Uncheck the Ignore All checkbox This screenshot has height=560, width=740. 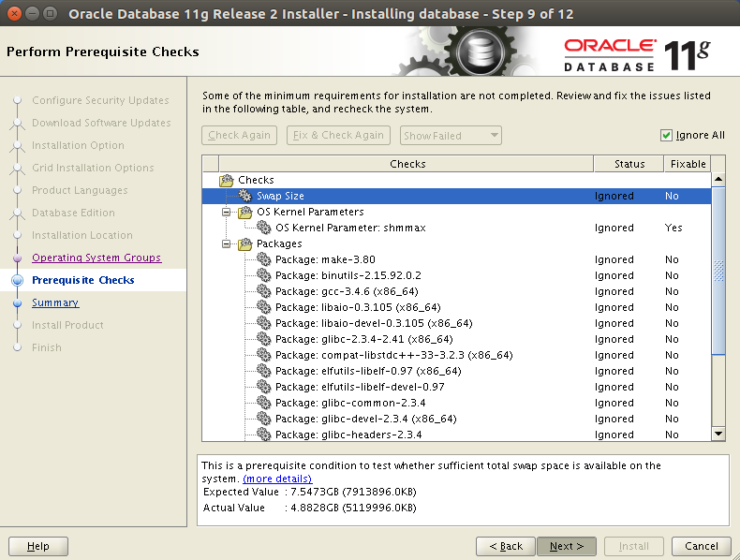coord(666,136)
